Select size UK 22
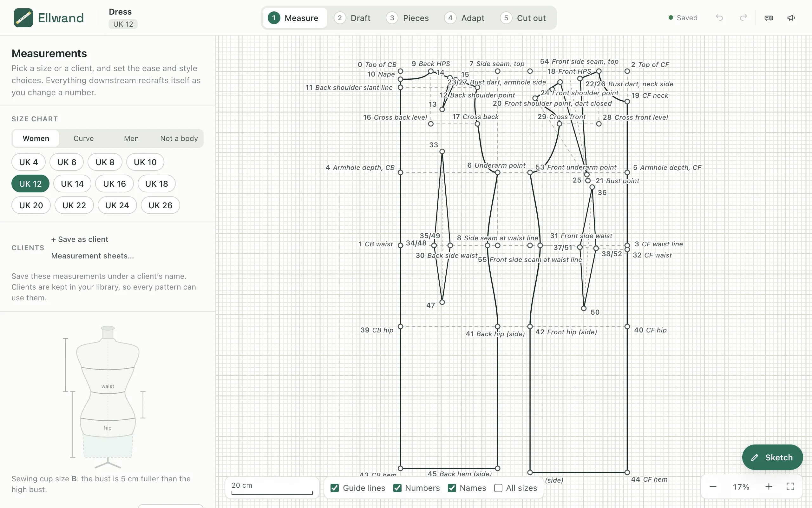 pyautogui.click(x=74, y=205)
